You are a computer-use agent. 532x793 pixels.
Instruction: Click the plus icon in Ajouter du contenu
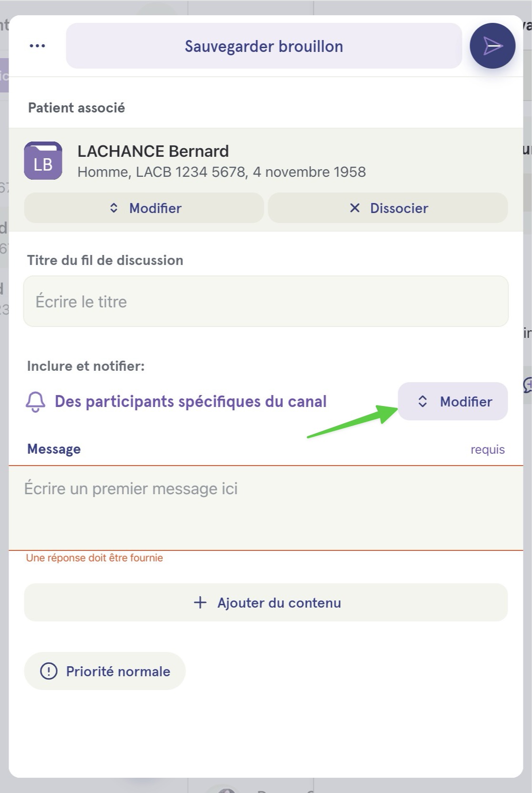pyautogui.click(x=201, y=602)
